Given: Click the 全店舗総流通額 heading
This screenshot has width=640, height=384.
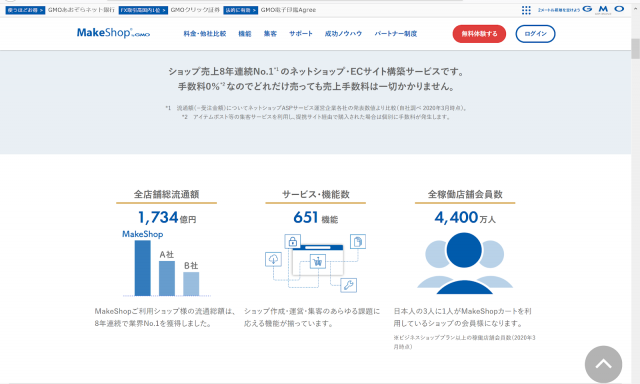Looking at the screenshot, I should coord(167,194).
